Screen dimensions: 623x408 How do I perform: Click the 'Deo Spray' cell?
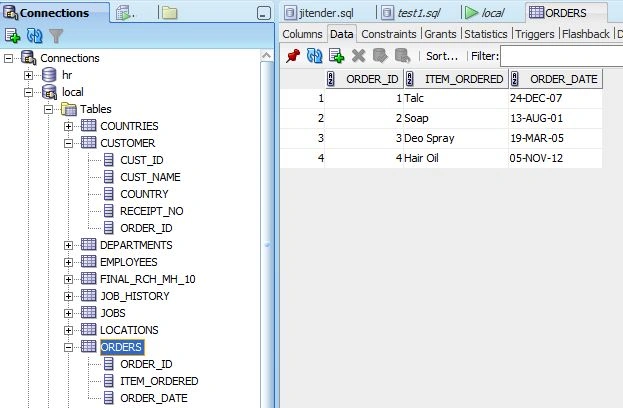click(456, 138)
